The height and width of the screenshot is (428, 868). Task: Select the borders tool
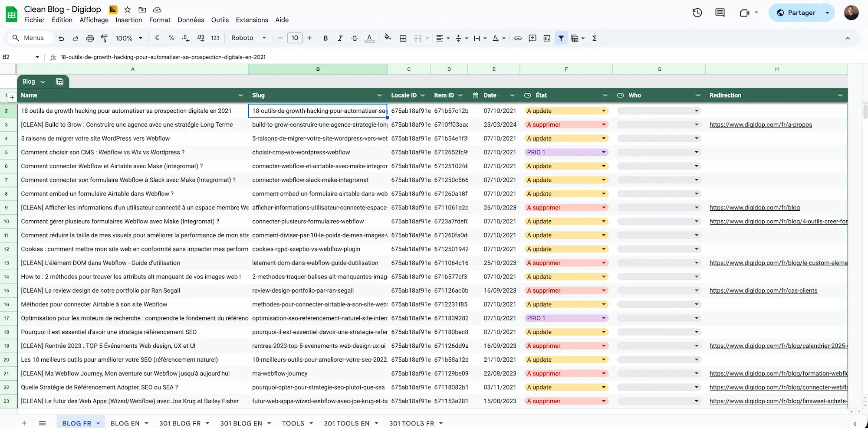[x=403, y=38]
